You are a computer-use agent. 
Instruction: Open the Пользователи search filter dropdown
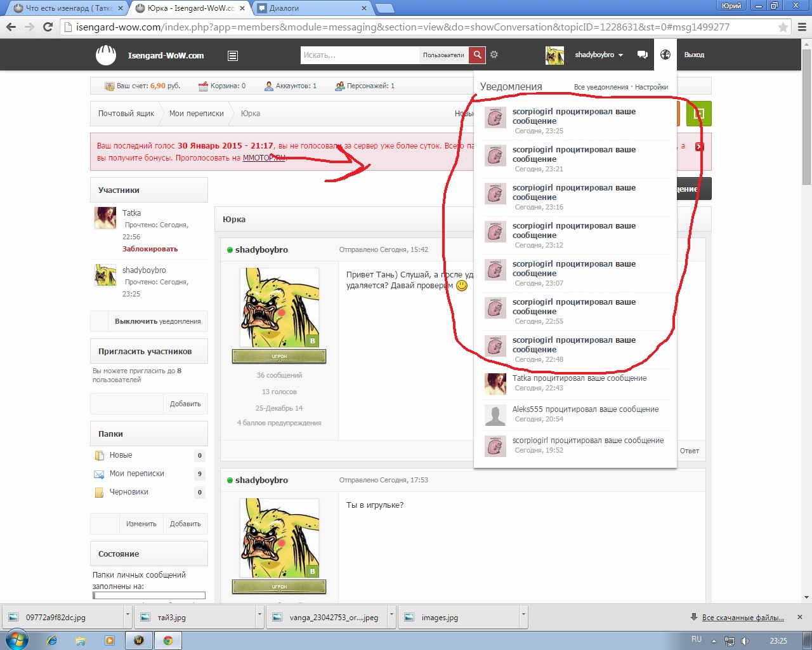(x=443, y=55)
